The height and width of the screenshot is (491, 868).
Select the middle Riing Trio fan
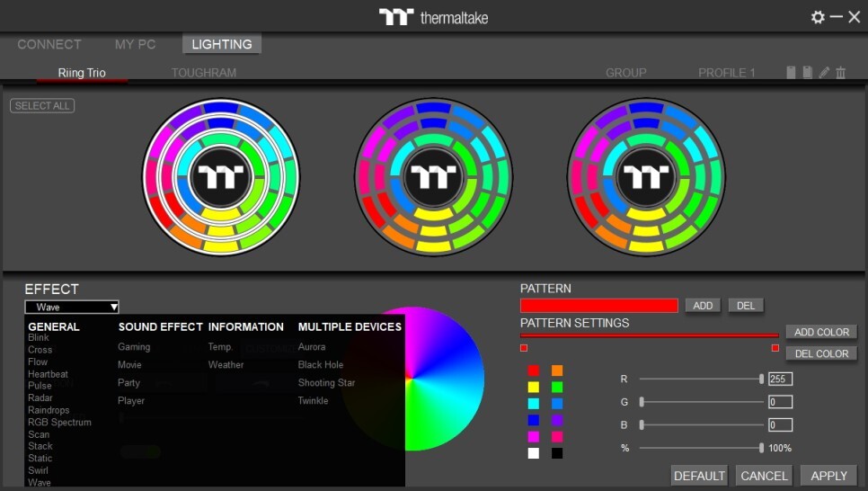tap(433, 177)
